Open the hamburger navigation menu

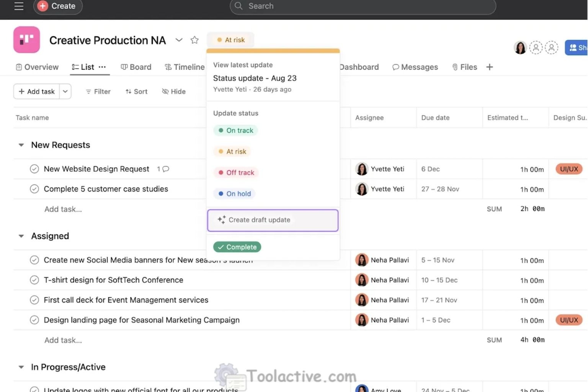click(18, 6)
